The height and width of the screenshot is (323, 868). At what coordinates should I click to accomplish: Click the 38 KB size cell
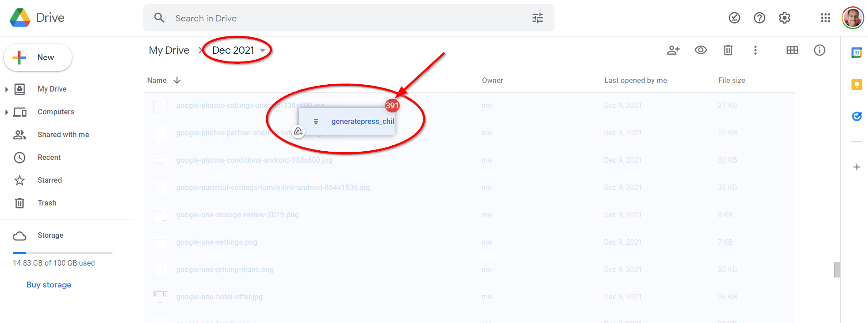727,188
